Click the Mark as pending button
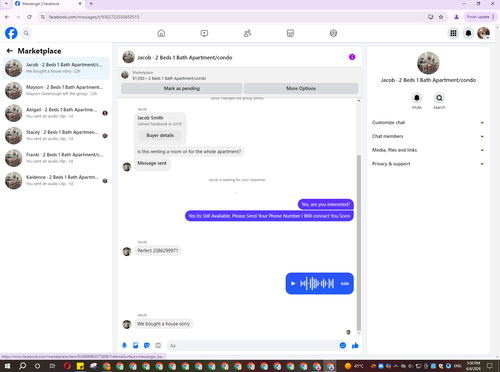This screenshot has width=500, height=372. (182, 88)
